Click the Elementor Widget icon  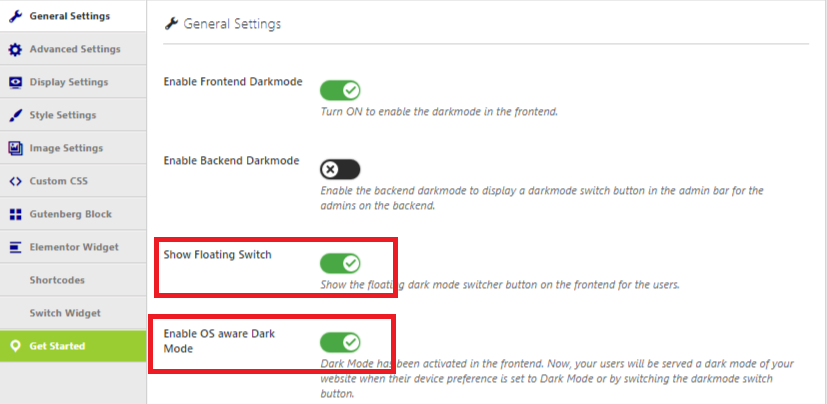15,247
